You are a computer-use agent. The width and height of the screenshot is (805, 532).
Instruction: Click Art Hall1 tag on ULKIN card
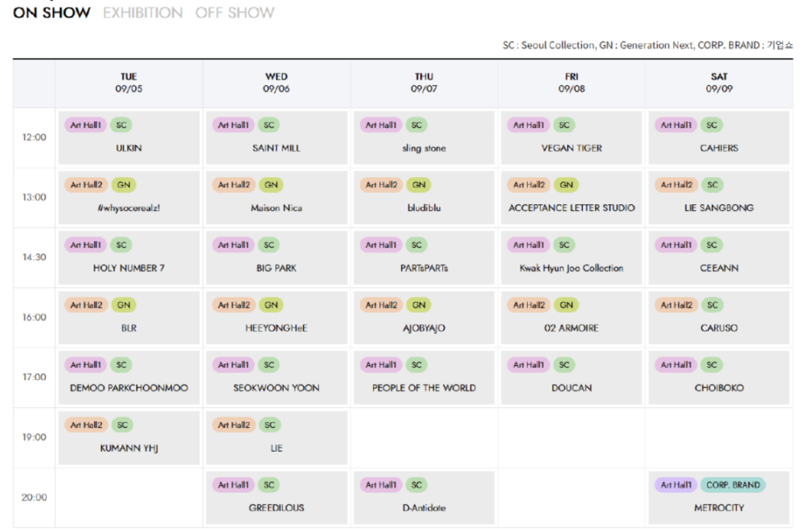(x=85, y=125)
